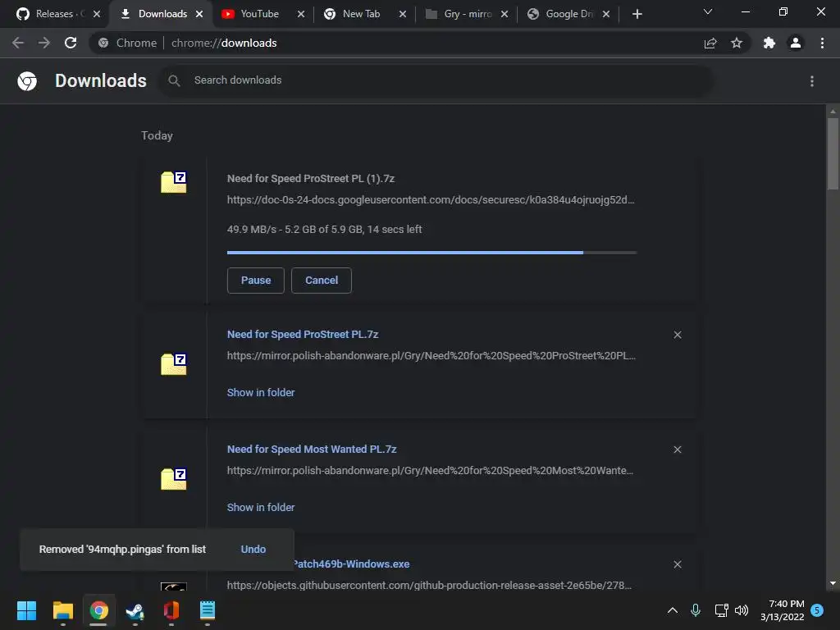The height and width of the screenshot is (630, 840).
Task: Click the Most Wanted mirror.polish-abandonware URL text
Action: 430,470
